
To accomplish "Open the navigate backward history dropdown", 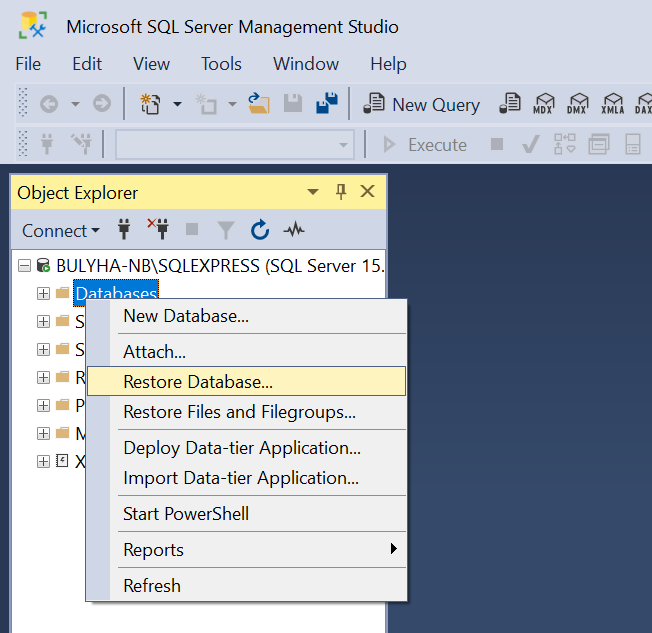I will (x=75, y=104).
